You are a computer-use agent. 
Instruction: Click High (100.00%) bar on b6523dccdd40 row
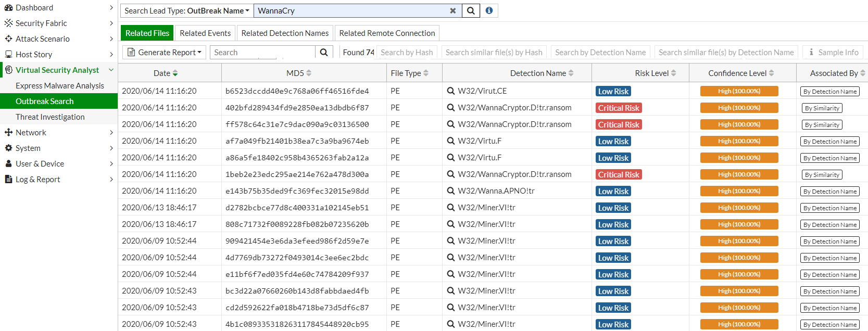click(739, 91)
